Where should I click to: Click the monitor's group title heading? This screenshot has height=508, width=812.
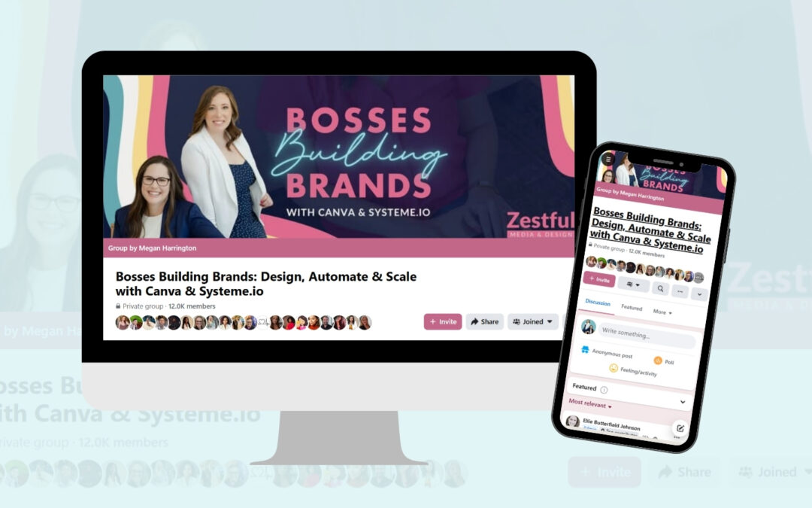pos(265,284)
